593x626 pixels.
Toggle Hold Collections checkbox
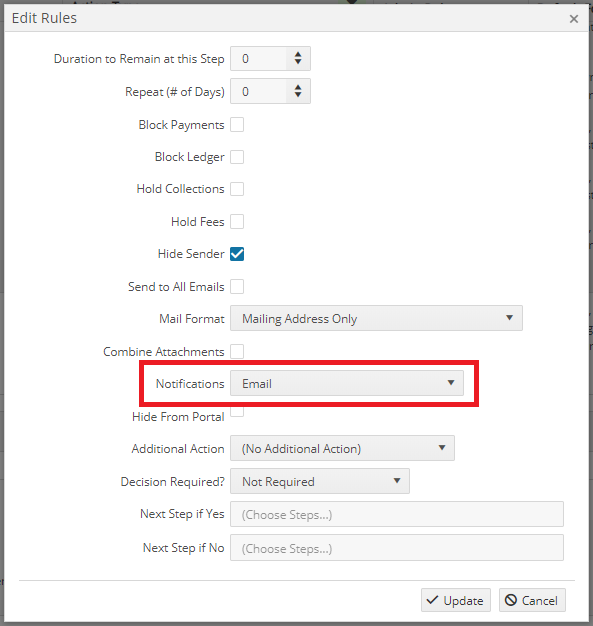click(x=237, y=189)
